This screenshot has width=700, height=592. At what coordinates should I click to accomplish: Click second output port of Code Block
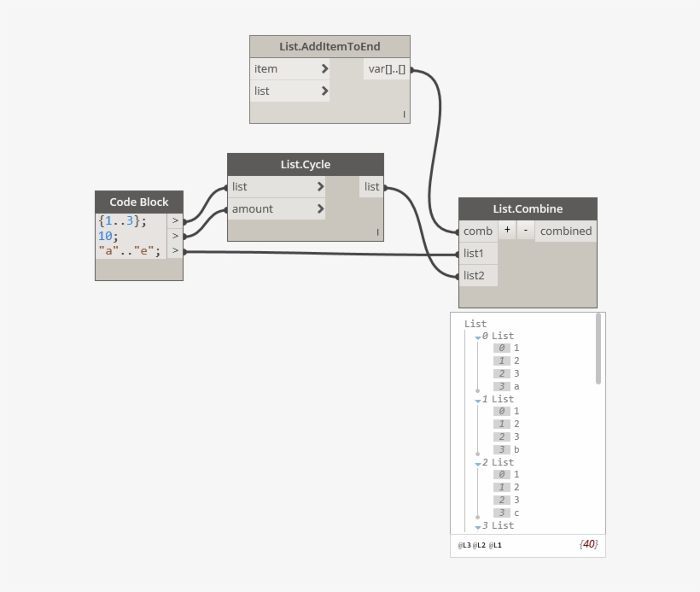[x=174, y=236]
